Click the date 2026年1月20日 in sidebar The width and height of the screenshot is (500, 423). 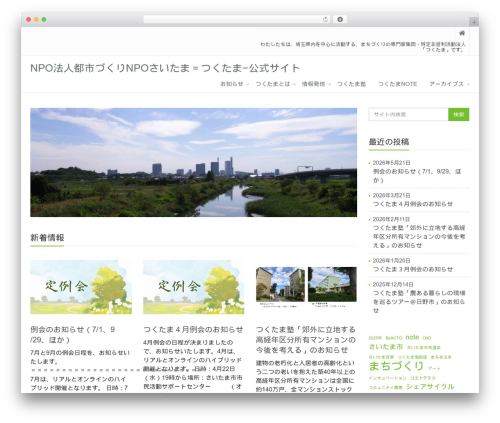(391, 261)
